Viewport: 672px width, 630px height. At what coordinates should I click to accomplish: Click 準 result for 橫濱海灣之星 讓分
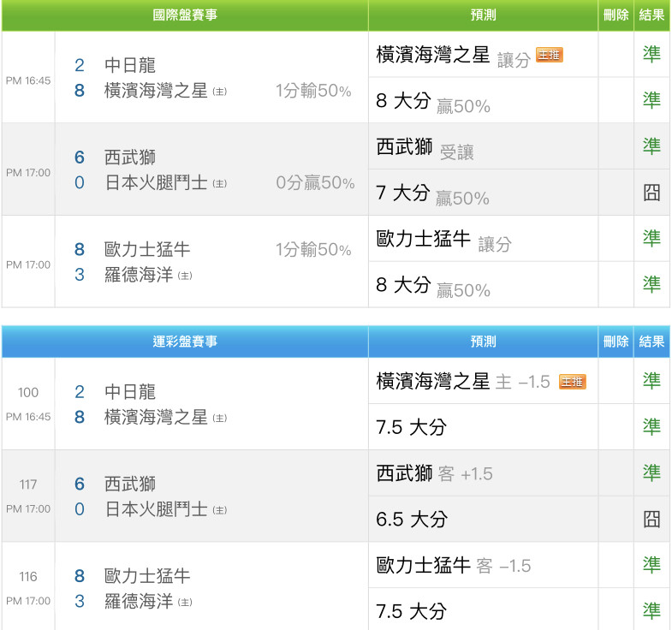point(651,54)
